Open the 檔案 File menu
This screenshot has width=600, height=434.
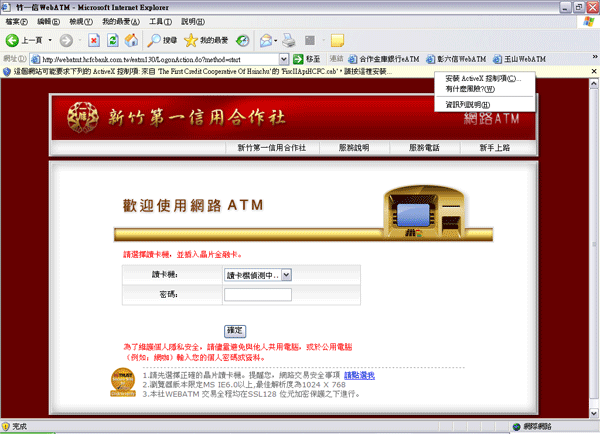(x=16, y=22)
